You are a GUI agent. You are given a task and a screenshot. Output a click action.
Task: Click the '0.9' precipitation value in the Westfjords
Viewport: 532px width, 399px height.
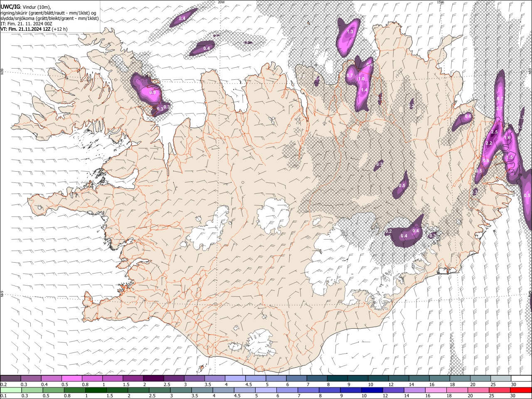[x=153, y=92]
